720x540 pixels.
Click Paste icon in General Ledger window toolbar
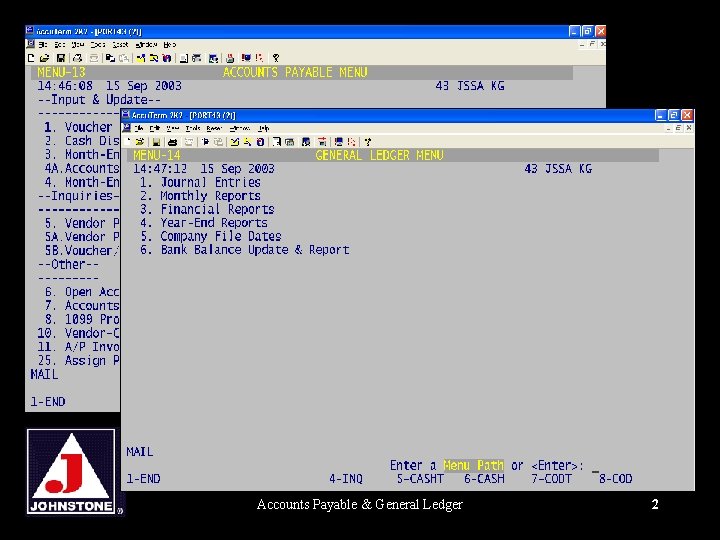[x=219, y=142]
